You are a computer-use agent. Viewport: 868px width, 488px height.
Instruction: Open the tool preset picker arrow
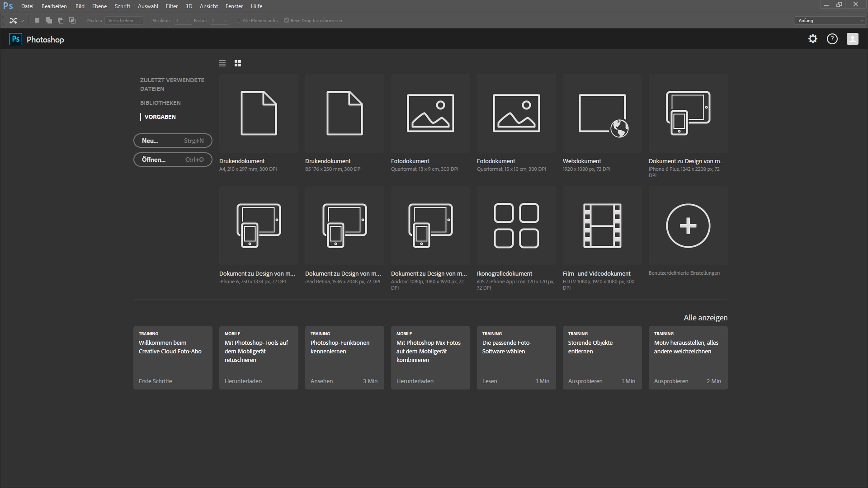tap(22, 21)
